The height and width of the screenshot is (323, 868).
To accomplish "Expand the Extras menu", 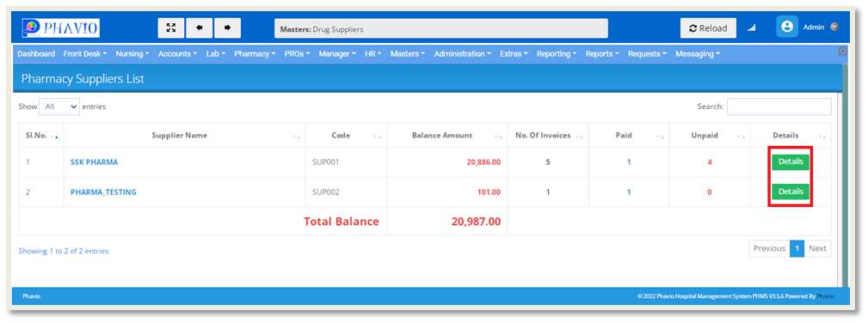I will [x=514, y=54].
